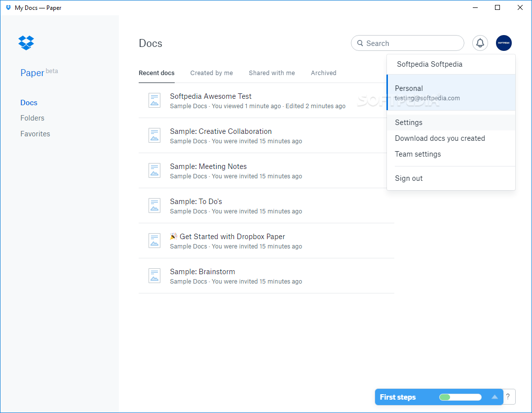Click the First steps button label

click(x=398, y=397)
